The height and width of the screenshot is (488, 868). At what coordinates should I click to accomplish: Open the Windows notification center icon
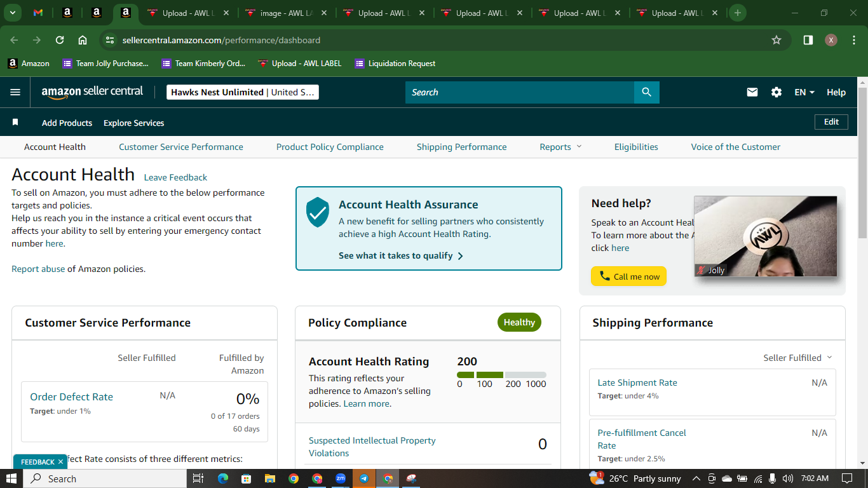[x=846, y=478]
